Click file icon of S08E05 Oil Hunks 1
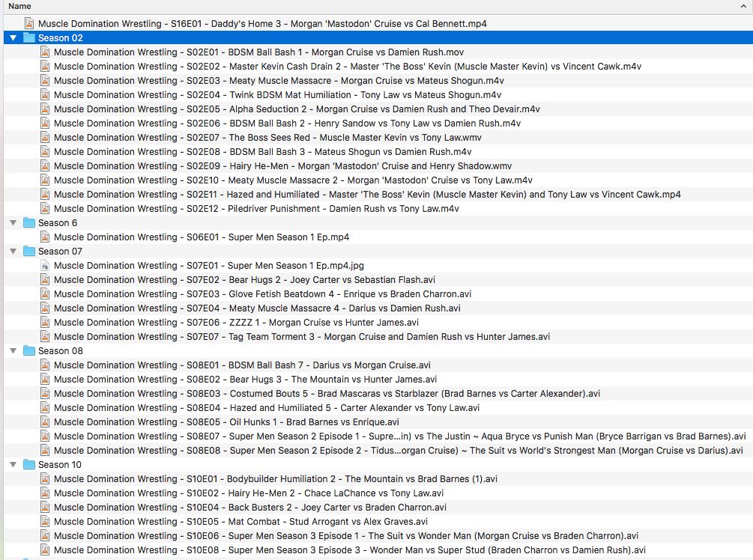Viewport: 753px width, 560px height. (x=45, y=421)
